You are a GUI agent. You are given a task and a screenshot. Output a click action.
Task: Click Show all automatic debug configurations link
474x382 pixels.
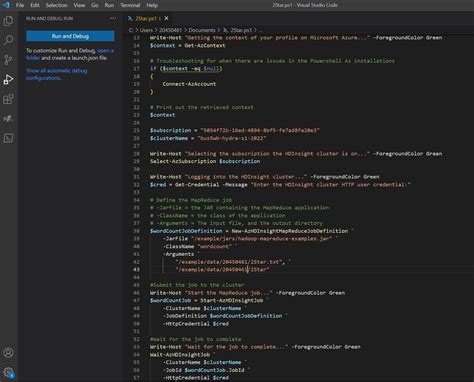(56, 74)
